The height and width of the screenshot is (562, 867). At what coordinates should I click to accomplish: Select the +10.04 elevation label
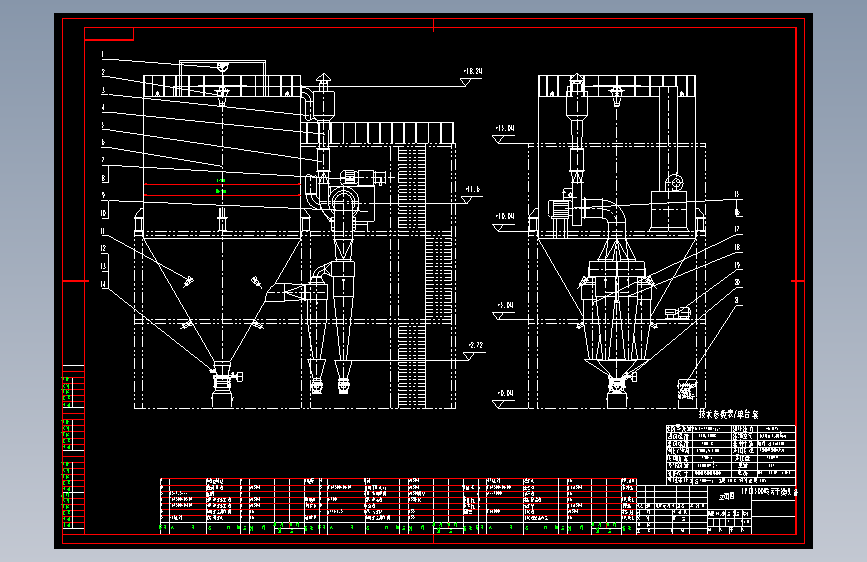(x=504, y=216)
